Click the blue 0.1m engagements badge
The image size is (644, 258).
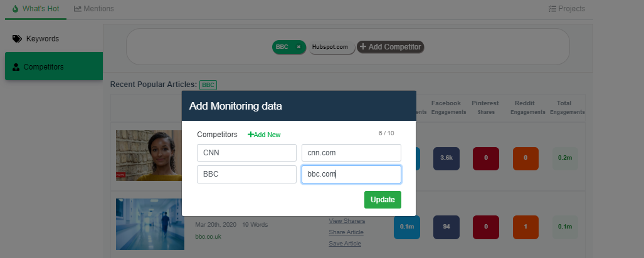tap(407, 227)
